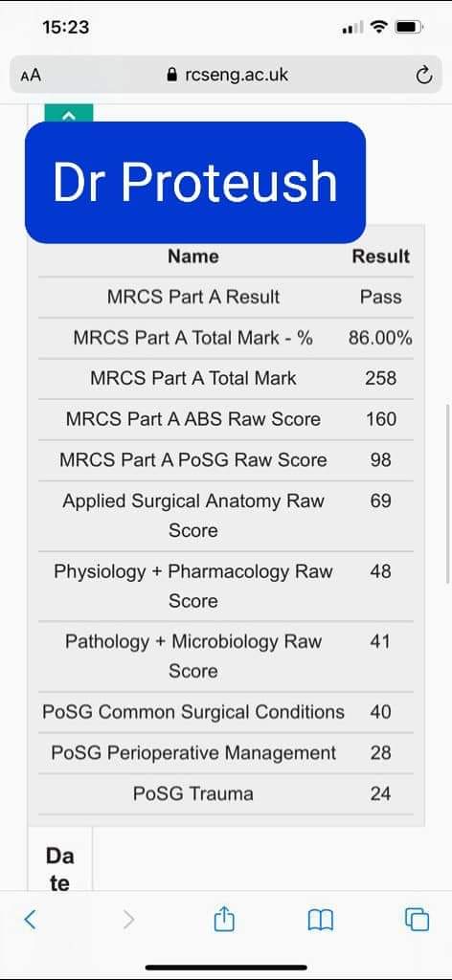Viewport: 452px width, 980px height.
Task: Open the bookmarks book icon
Action: coord(321,920)
